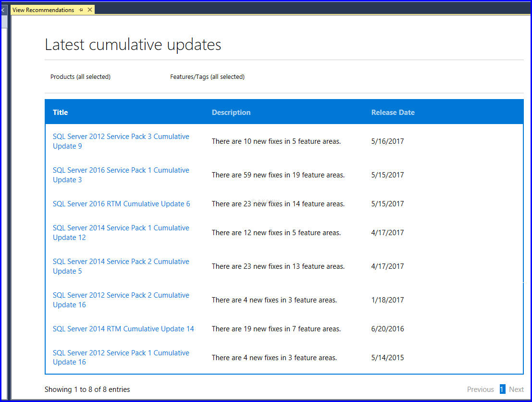Sort the table by the Release Date column
Screen dimensions: 532x402
[393, 113]
